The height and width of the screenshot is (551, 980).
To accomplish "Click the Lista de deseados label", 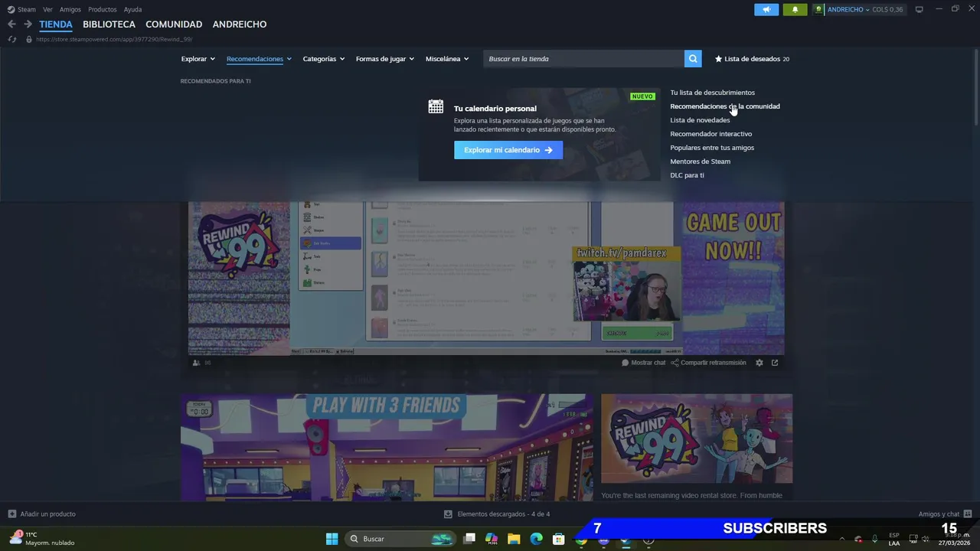I will click(752, 59).
